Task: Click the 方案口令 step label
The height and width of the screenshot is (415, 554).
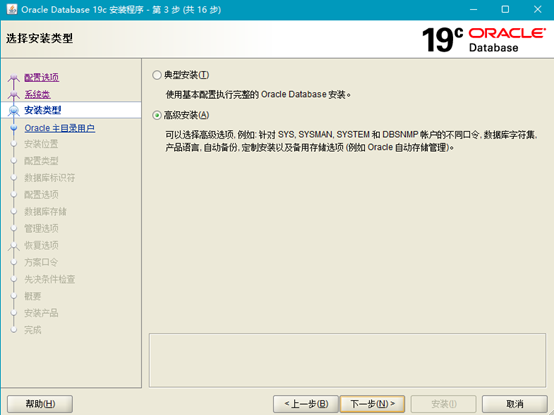Action: tap(41, 262)
